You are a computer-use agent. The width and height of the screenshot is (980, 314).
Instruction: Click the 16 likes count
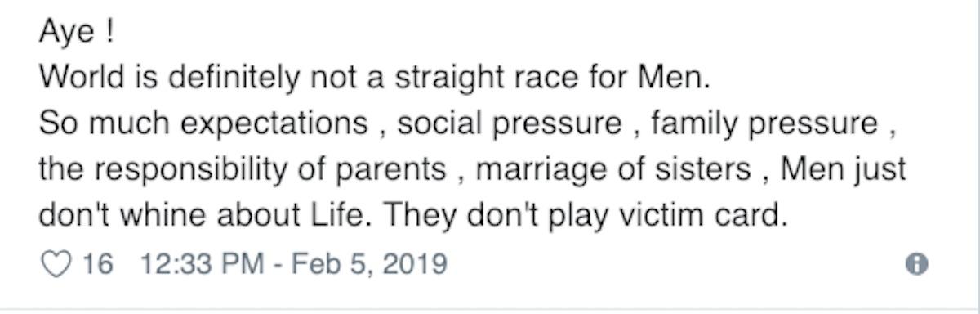coord(98,264)
